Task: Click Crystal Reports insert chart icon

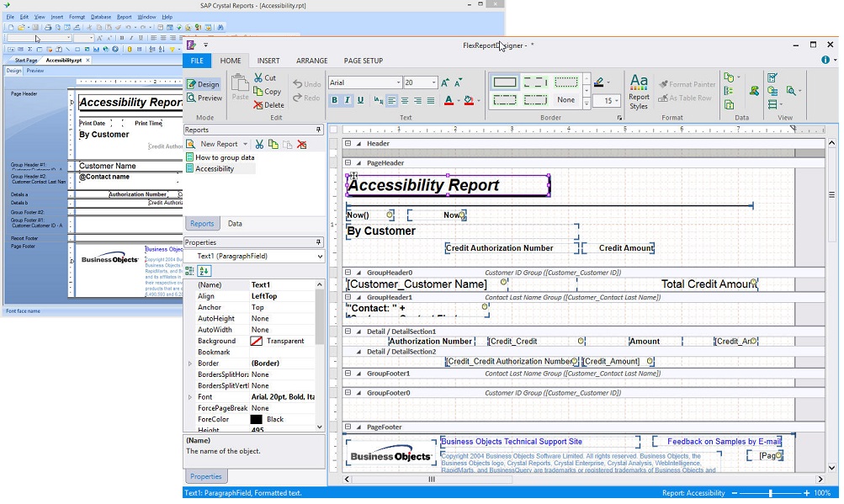Action: [97, 49]
